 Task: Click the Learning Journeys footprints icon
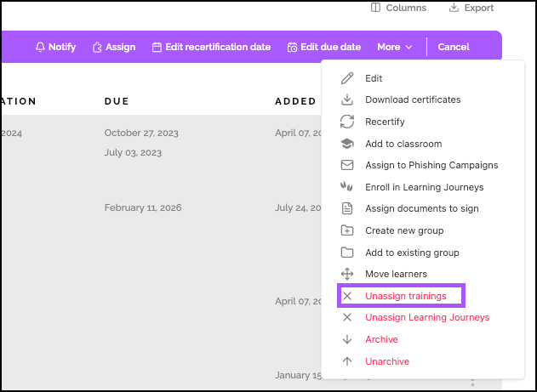[x=346, y=187]
